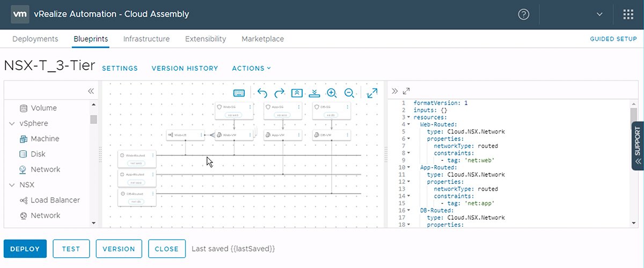Collapse the resource palette panel
This screenshot has height=268, width=644.
91,91
